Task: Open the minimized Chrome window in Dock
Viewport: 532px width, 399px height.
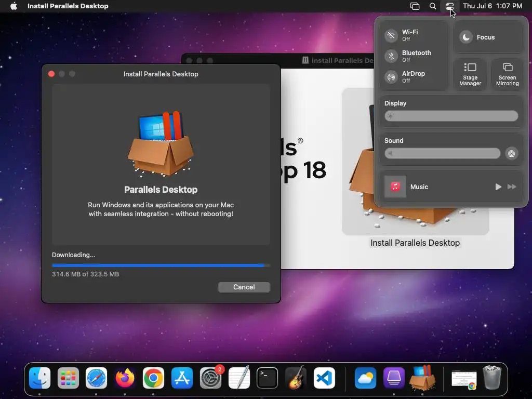Action: coord(464,380)
